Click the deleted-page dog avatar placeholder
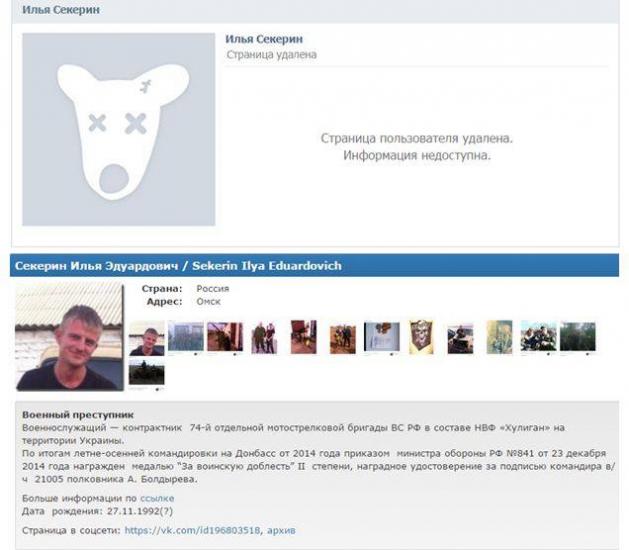629x550 pixels. pos(119,129)
